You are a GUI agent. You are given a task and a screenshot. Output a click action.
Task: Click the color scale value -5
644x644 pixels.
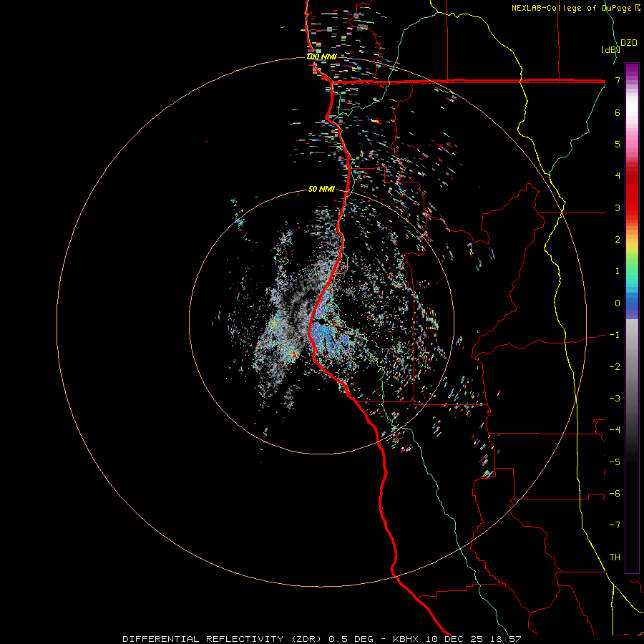[615, 462]
